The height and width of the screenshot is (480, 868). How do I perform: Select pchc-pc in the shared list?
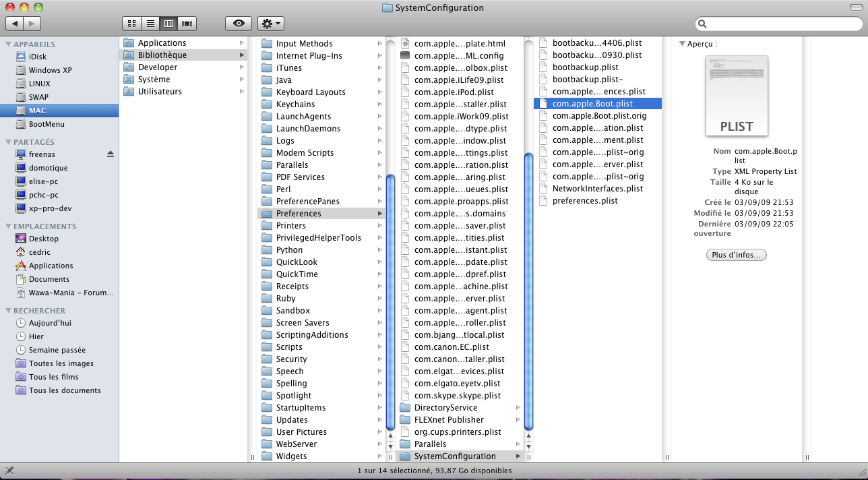pyautogui.click(x=43, y=195)
